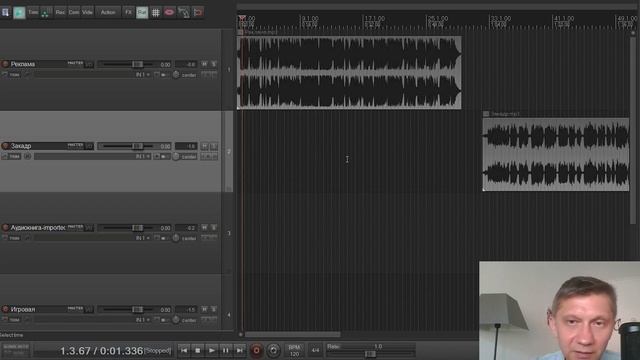640x360 pixels.
Task: Open the Action toolbar button
Action: [108, 12]
